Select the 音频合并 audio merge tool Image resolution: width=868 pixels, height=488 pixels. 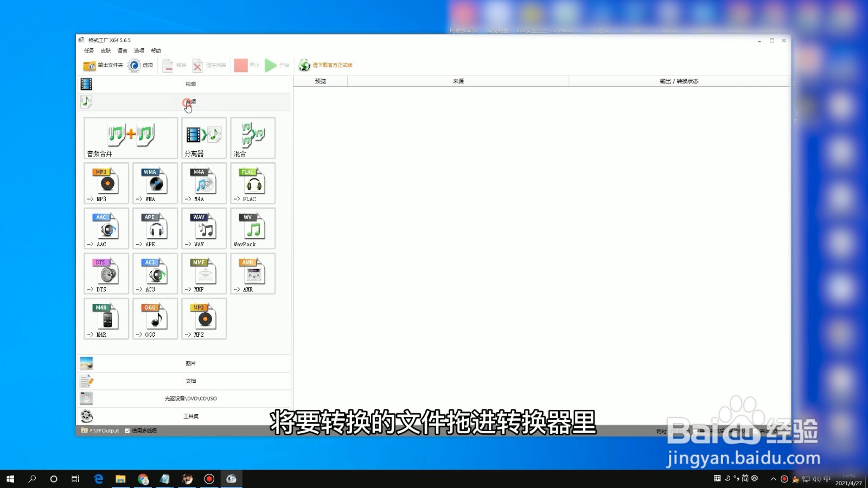pyautogui.click(x=130, y=138)
